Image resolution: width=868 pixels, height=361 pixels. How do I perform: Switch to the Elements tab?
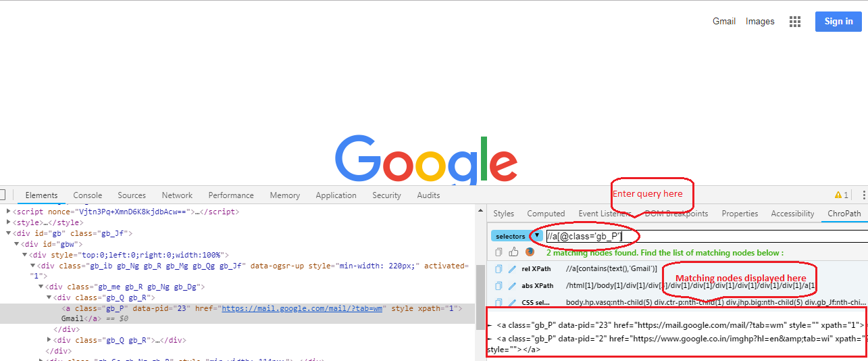pos(42,195)
